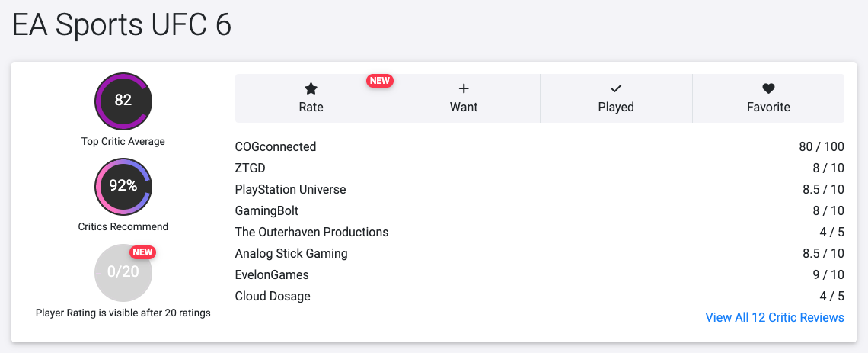868x353 pixels.
Task: Open The Outerhaven Productions review
Action: 311,232
